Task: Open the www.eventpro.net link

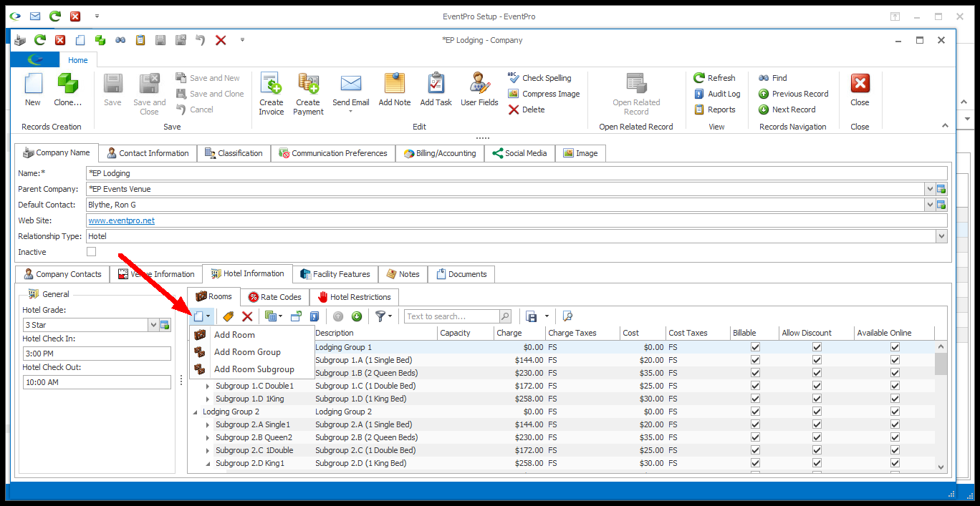Action: (x=121, y=220)
